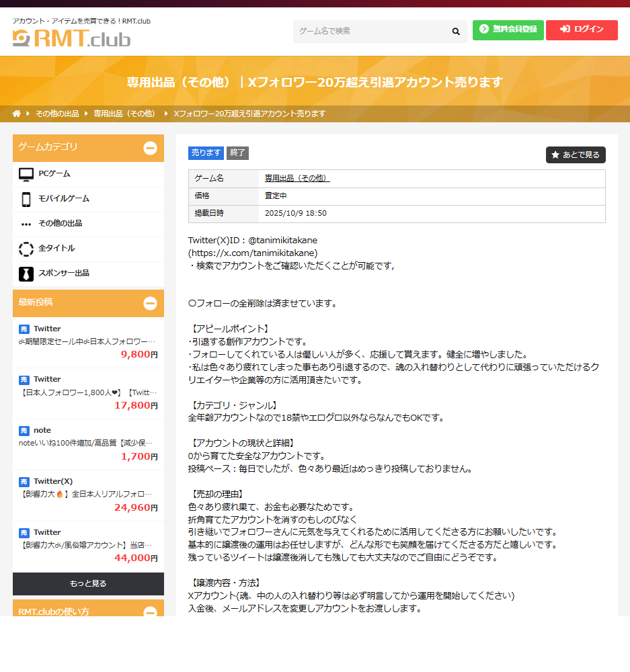Click the magnifier search icon
The image size is (630, 672).
(x=456, y=32)
